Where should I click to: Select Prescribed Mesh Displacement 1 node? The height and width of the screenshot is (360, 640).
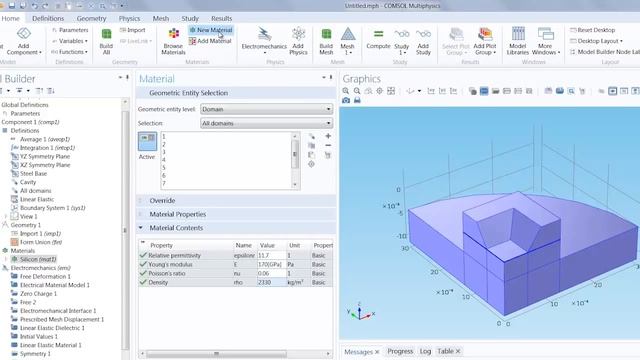[x=62, y=319]
